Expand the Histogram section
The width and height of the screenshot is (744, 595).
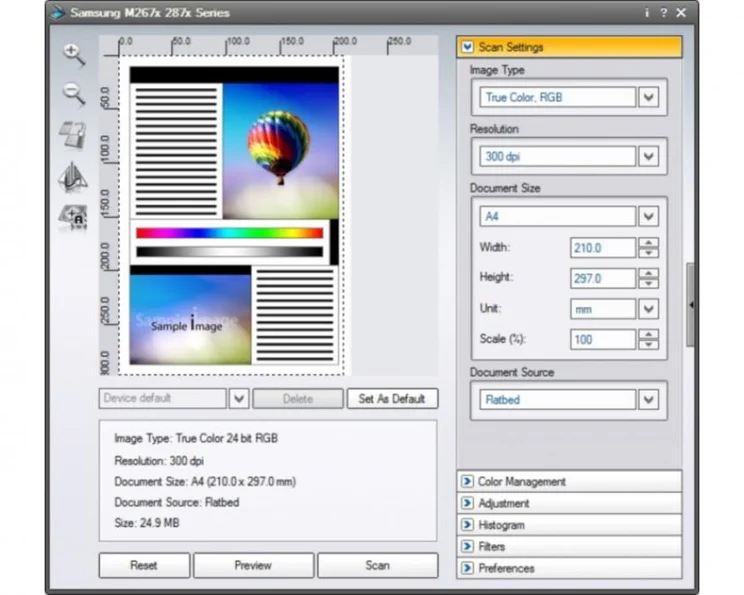(x=467, y=525)
